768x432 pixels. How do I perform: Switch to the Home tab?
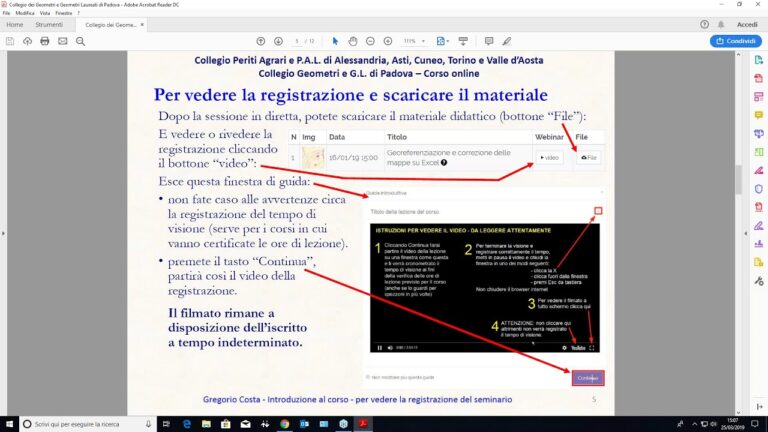(x=15, y=24)
